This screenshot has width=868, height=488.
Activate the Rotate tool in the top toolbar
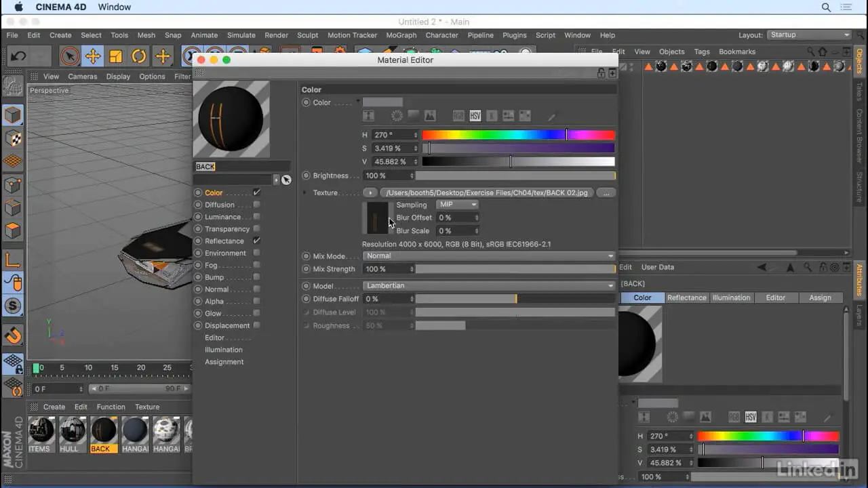tap(139, 56)
